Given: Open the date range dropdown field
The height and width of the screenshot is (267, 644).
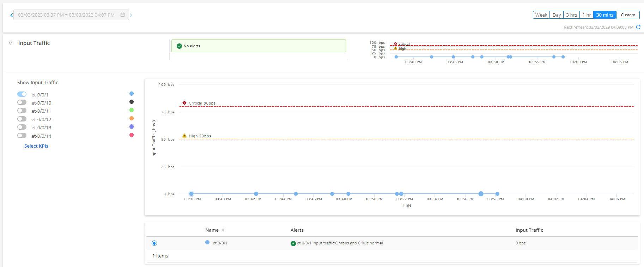Looking at the screenshot, I should 66,15.
